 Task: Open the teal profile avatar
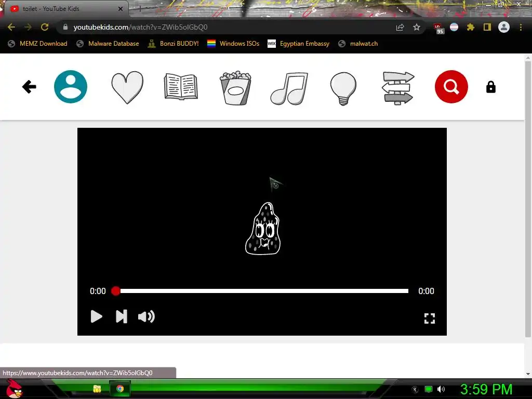coord(71,87)
